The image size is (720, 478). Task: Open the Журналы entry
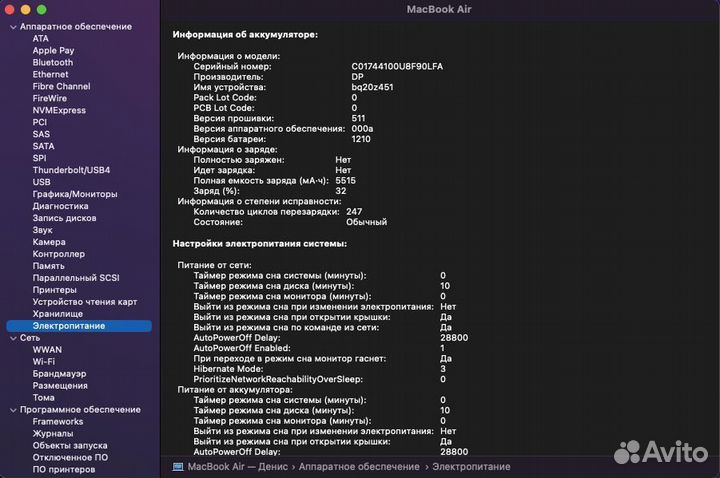[52, 433]
